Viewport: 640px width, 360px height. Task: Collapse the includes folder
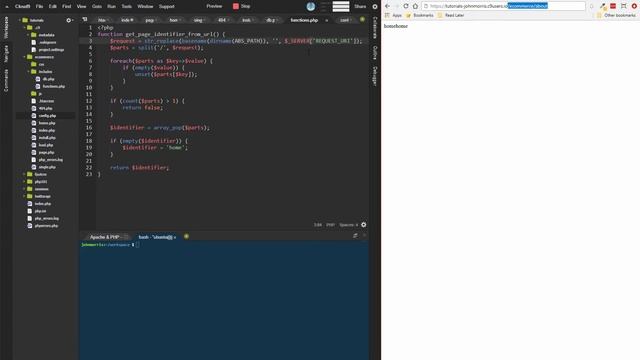28,71
